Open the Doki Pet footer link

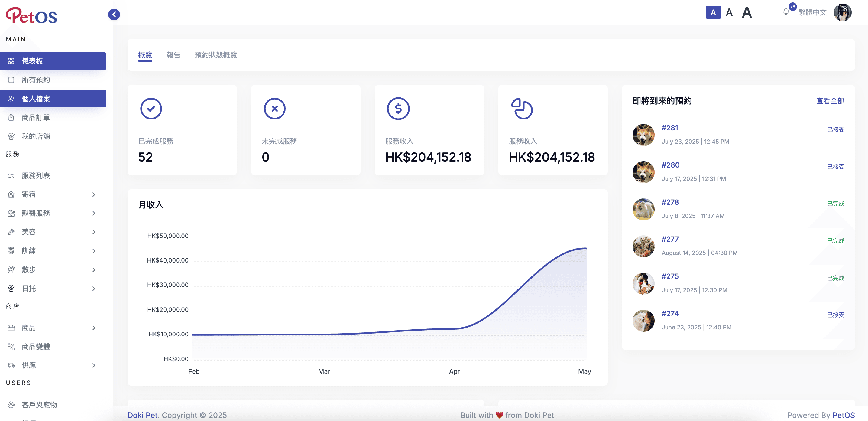[143, 415]
